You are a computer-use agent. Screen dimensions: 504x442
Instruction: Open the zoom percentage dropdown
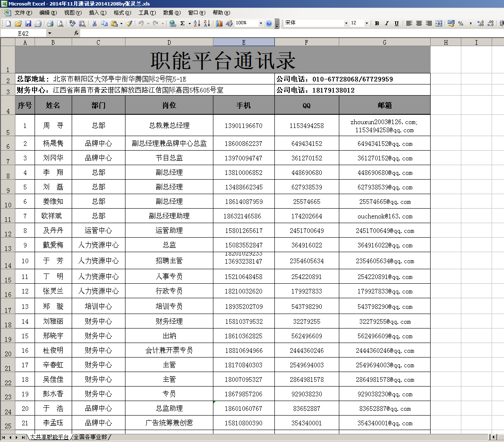pyautogui.click(x=261, y=23)
